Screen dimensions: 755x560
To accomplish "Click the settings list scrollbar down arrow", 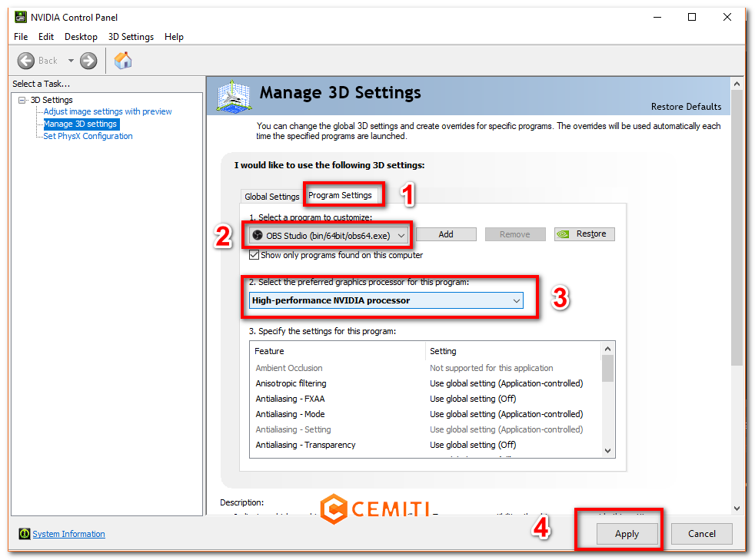I will point(607,451).
